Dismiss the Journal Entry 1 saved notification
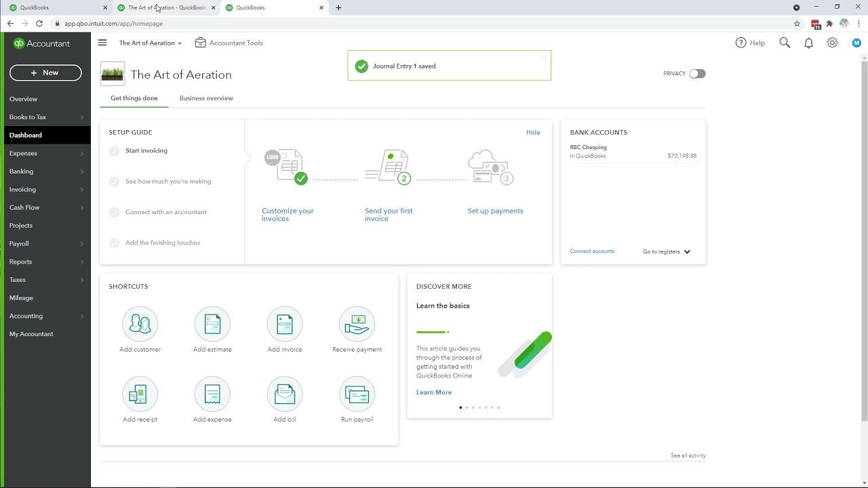This screenshot has width=868, height=488. point(543,58)
